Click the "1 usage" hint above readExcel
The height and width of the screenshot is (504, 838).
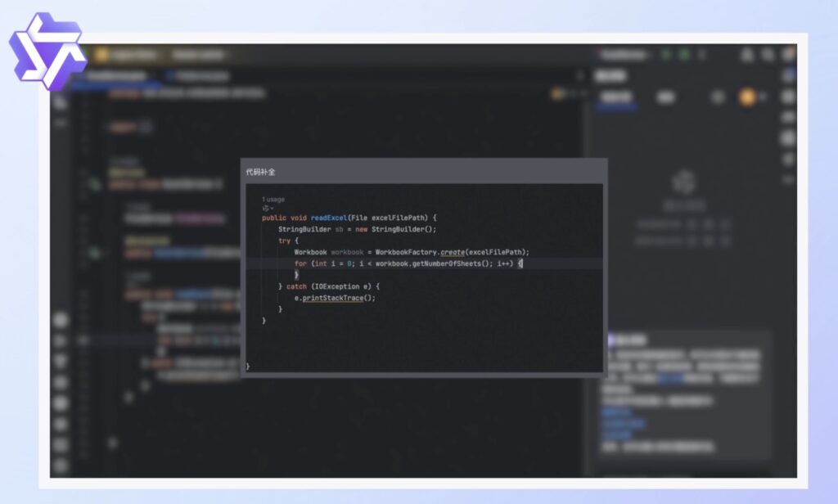[x=273, y=199]
